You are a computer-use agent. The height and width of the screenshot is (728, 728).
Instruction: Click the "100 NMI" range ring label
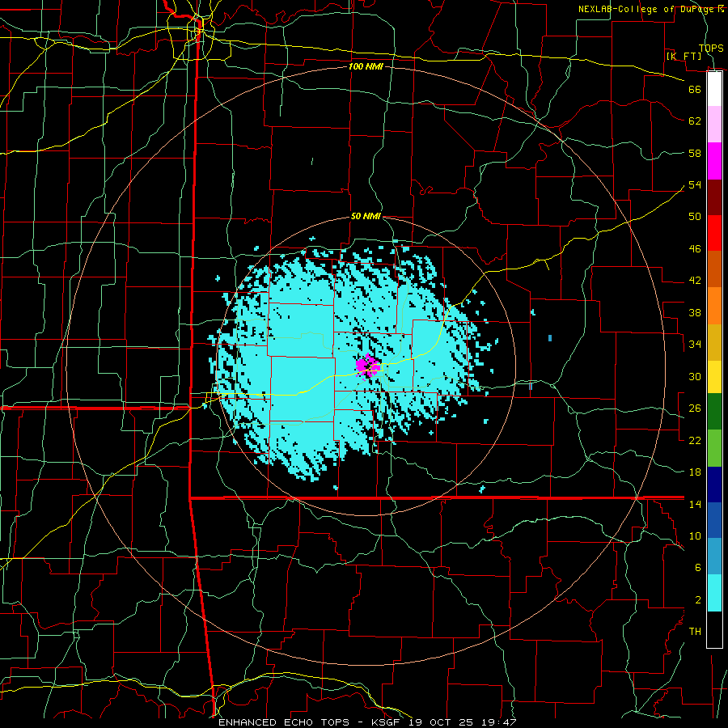(366, 66)
